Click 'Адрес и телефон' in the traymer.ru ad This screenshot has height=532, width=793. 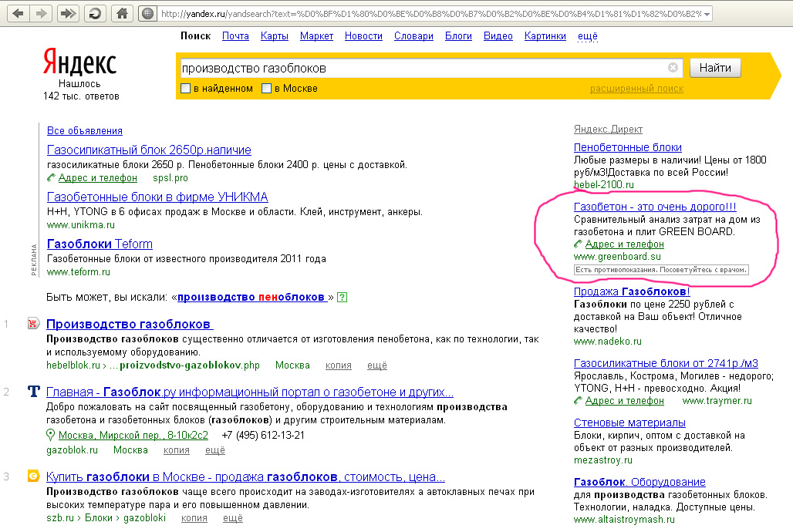tap(625, 400)
